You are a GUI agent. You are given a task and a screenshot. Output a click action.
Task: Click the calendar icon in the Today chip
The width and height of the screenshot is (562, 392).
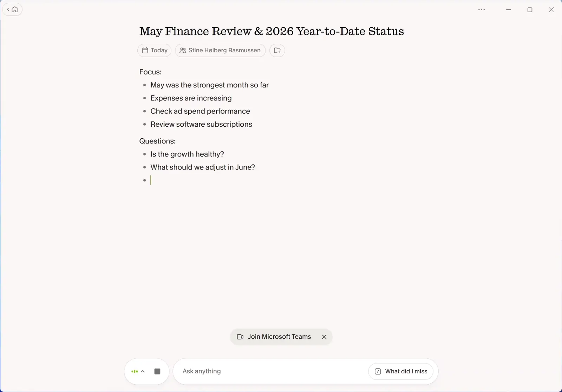coord(145,51)
